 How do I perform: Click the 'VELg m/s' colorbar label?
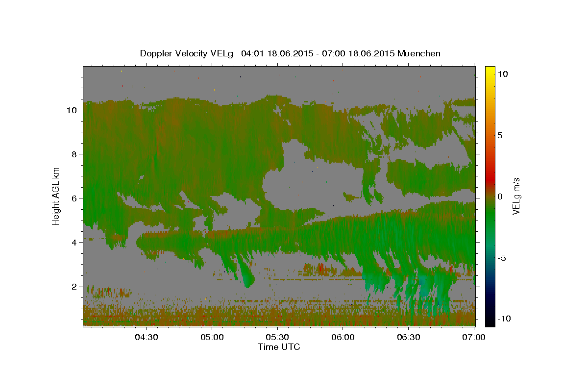pyautogui.click(x=516, y=196)
